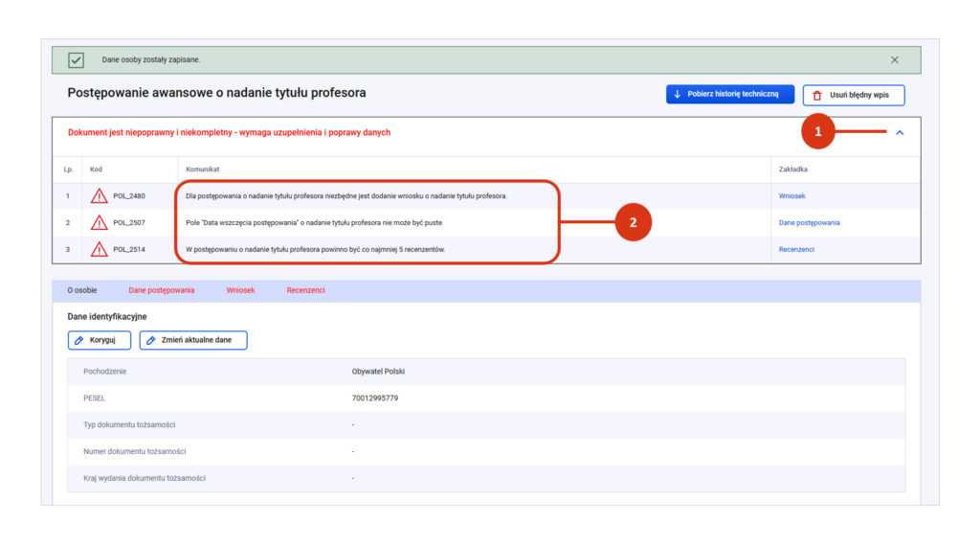This screenshot has width=980, height=544.
Task: Click Pobierz historię techniczną button
Action: click(730, 94)
